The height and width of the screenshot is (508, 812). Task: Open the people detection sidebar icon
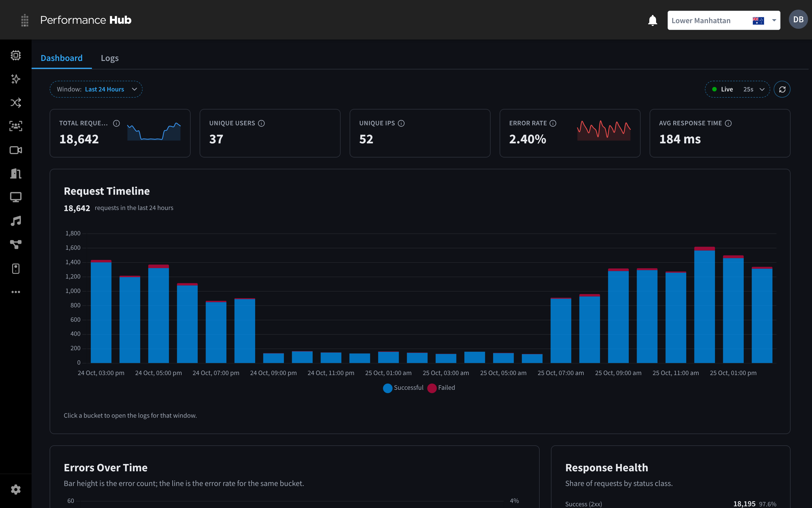tap(16, 126)
